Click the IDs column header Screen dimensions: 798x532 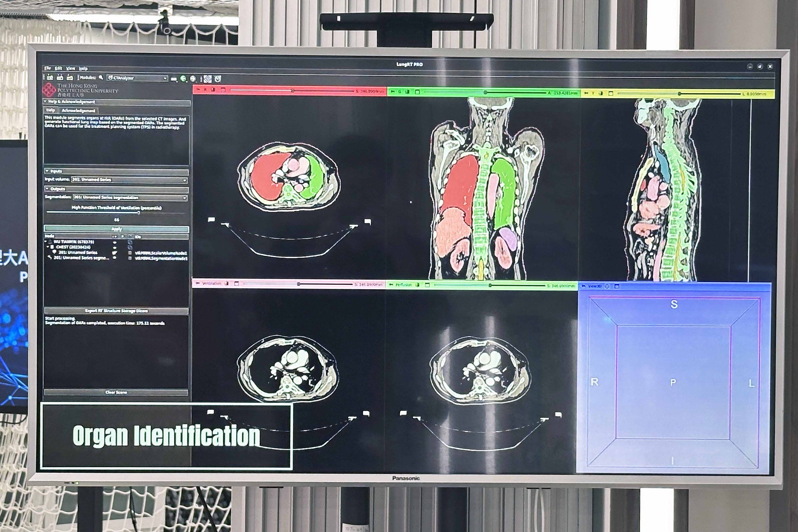click(162, 237)
